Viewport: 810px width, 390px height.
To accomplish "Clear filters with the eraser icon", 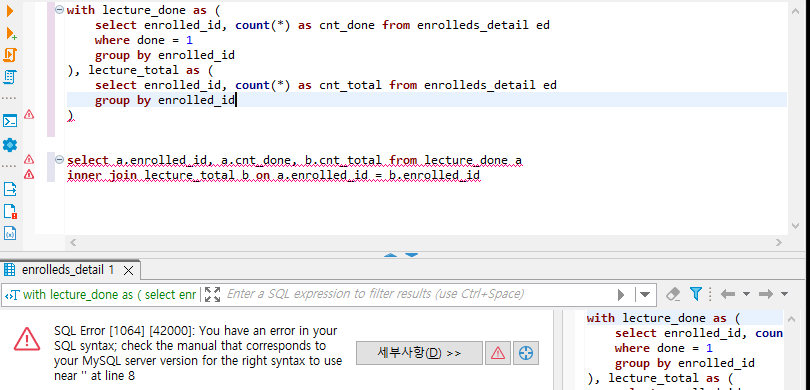I will pos(673,294).
